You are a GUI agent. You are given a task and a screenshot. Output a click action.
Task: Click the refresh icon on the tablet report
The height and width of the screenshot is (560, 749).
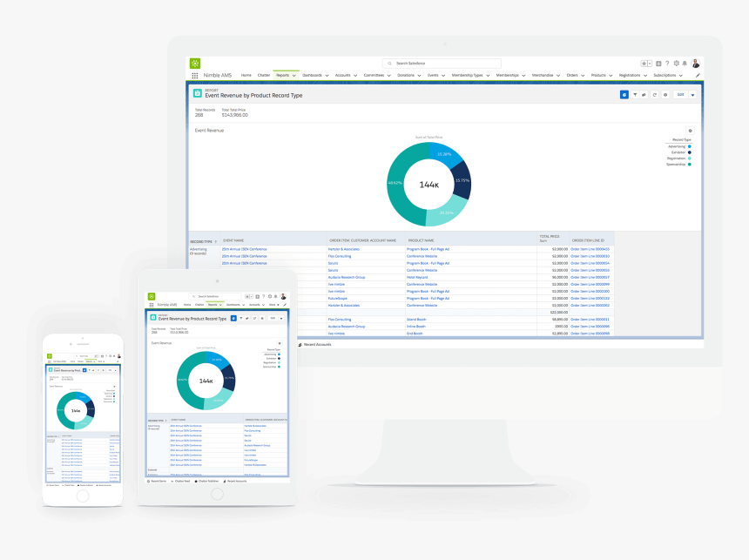point(254,318)
